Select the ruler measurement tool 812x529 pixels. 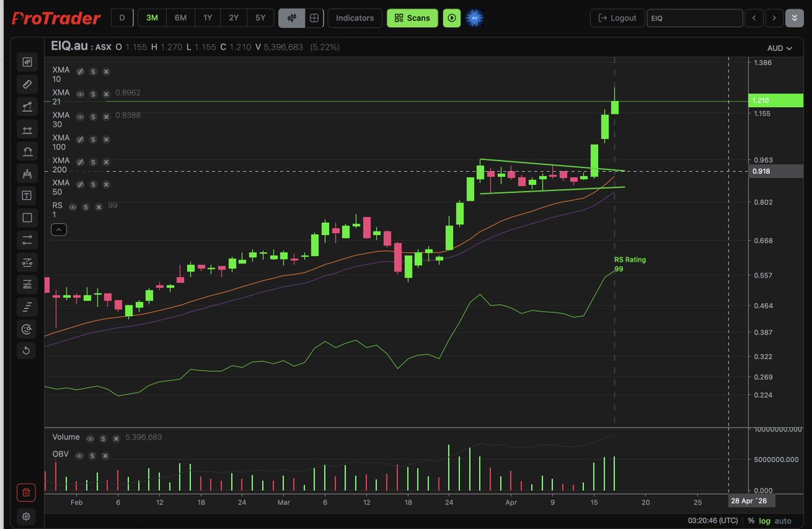(26, 84)
